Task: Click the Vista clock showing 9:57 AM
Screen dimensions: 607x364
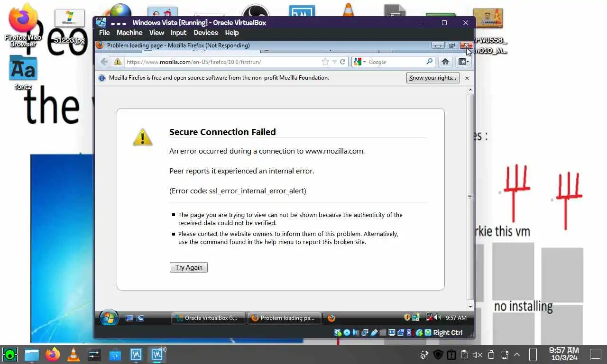Action: [x=456, y=318]
